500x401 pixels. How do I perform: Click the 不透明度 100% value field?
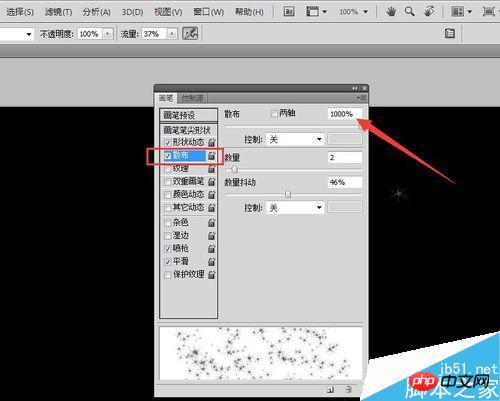pos(90,34)
